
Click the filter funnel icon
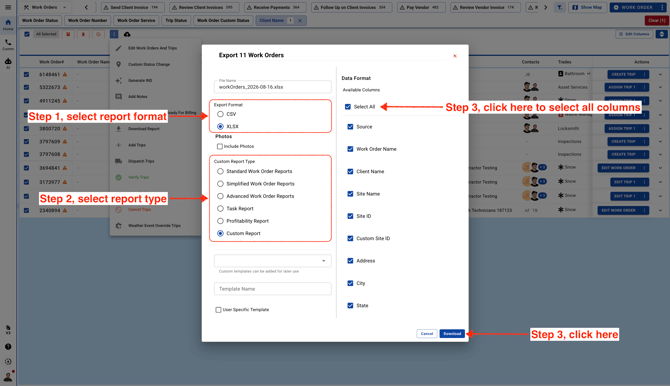click(559, 7)
